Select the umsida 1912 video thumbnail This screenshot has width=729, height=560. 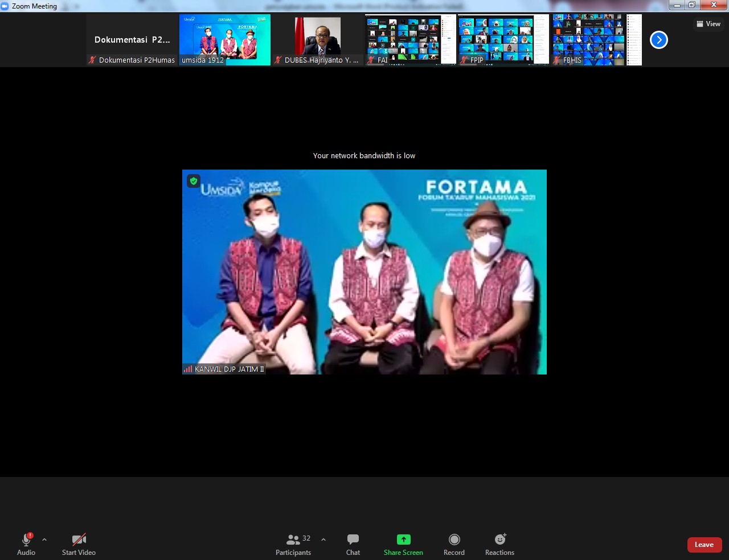[x=225, y=39]
